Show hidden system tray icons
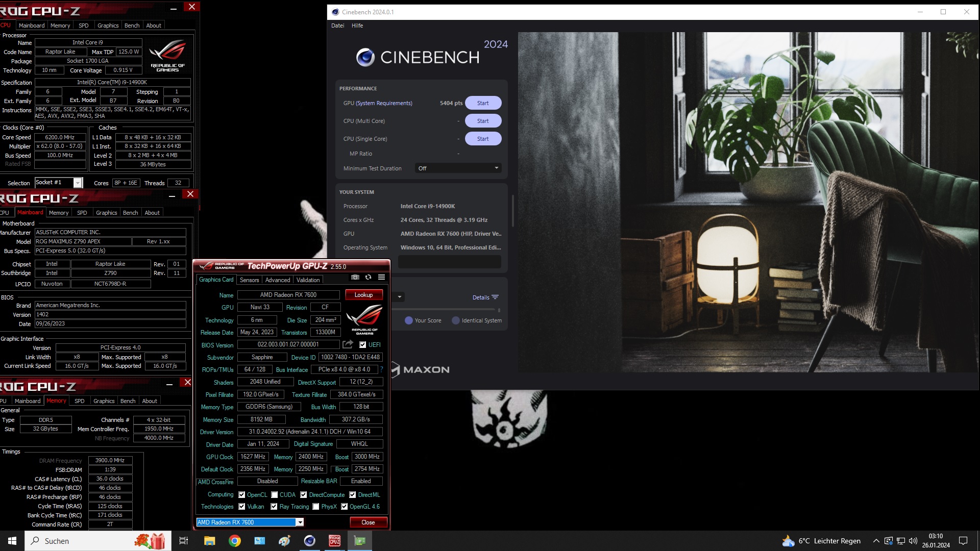This screenshot has width=980, height=551. click(876, 541)
